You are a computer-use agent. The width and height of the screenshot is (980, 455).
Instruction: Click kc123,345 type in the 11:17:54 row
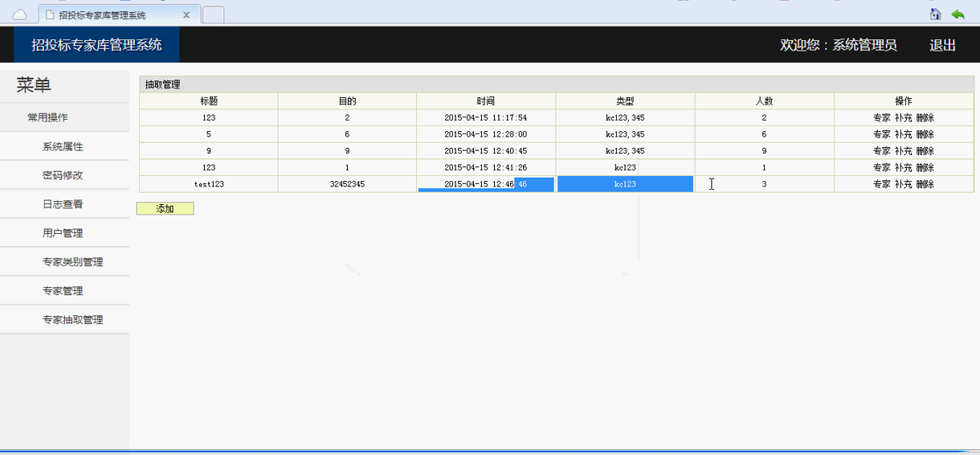pos(625,117)
